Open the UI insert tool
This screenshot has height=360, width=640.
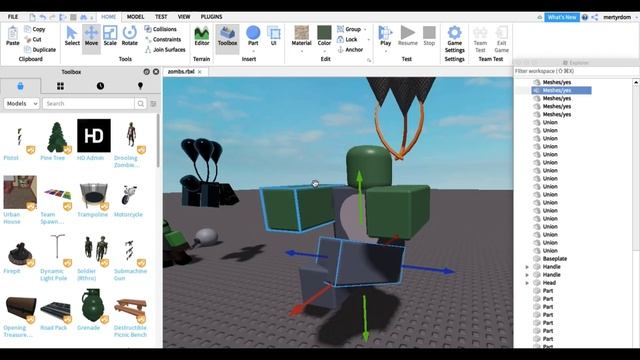coord(273,36)
